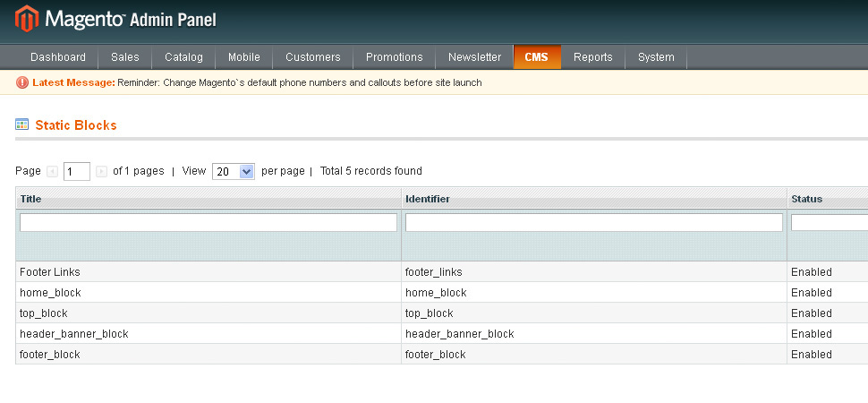Click the footer_links identifier cell

(594, 272)
